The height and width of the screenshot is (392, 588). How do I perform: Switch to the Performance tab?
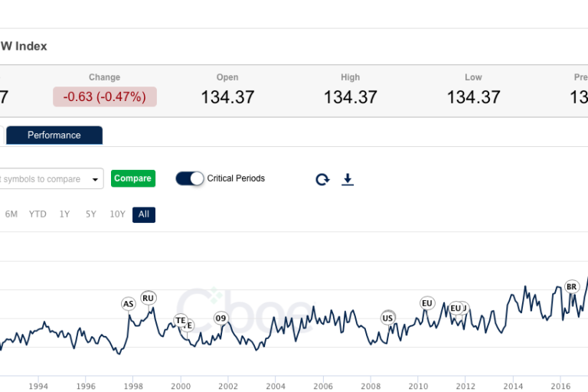[54, 136]
